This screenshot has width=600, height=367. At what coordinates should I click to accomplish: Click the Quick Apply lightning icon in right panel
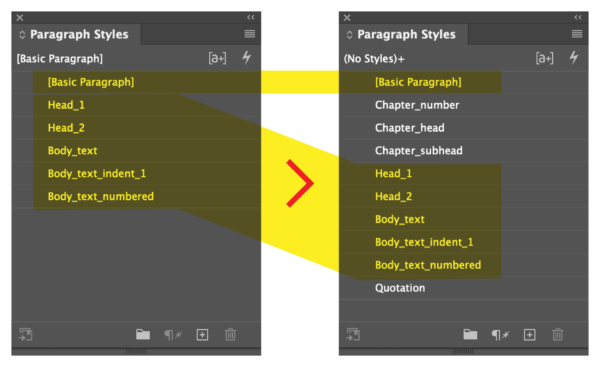pos(574,58)
